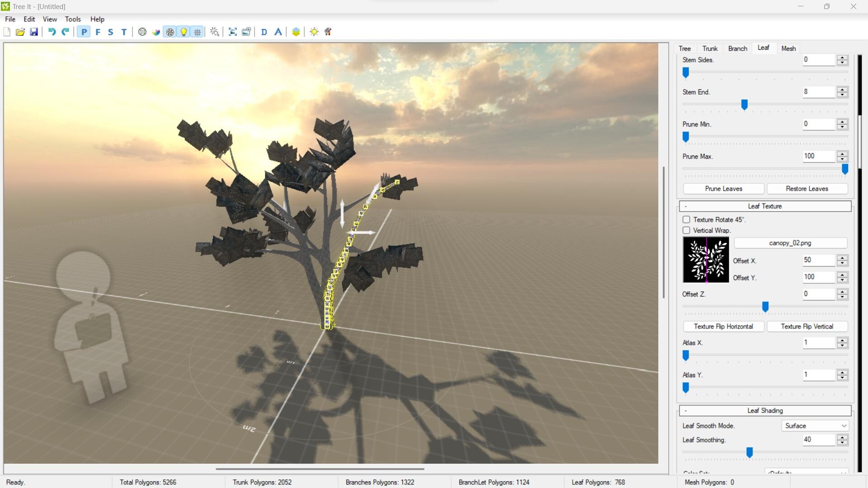Toggle the light bulb lighting icon
The height and width of the screenshot is (488, 868).
pos(184,32)
